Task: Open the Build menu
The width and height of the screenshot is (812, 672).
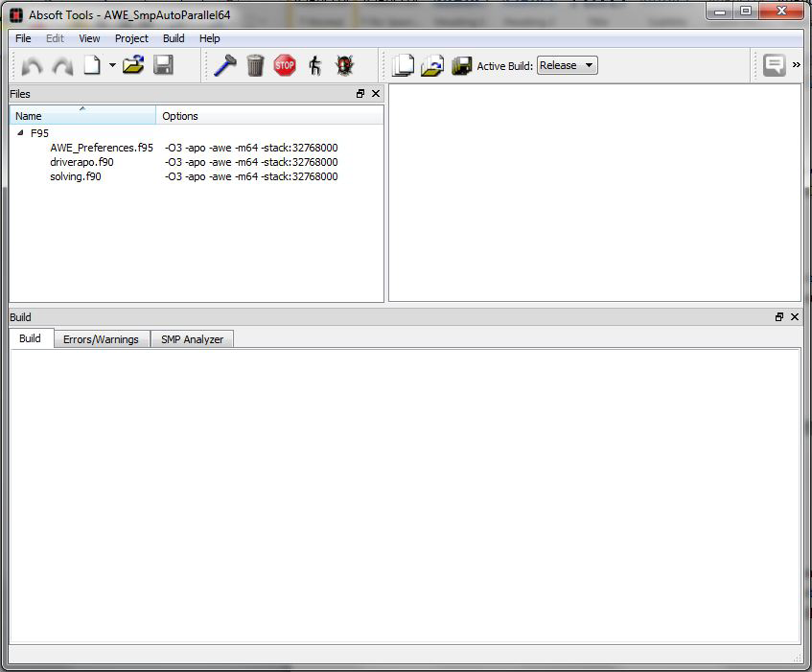Action: [174, 38]
